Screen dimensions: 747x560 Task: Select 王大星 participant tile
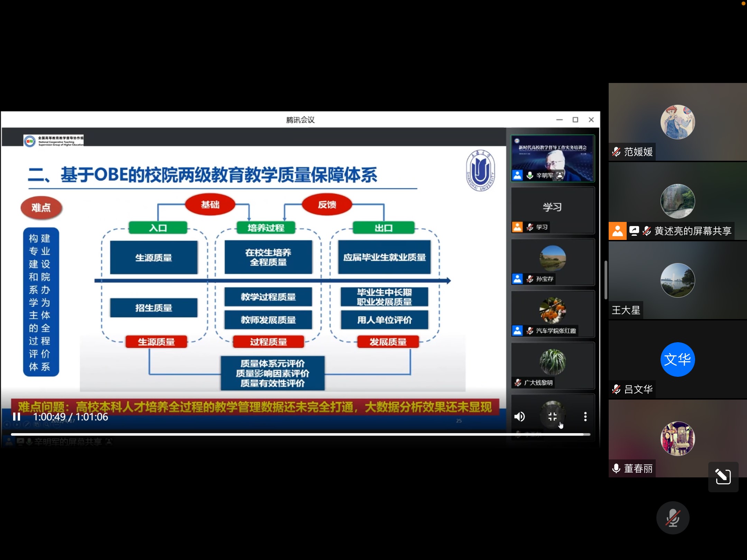pos(677,280)
